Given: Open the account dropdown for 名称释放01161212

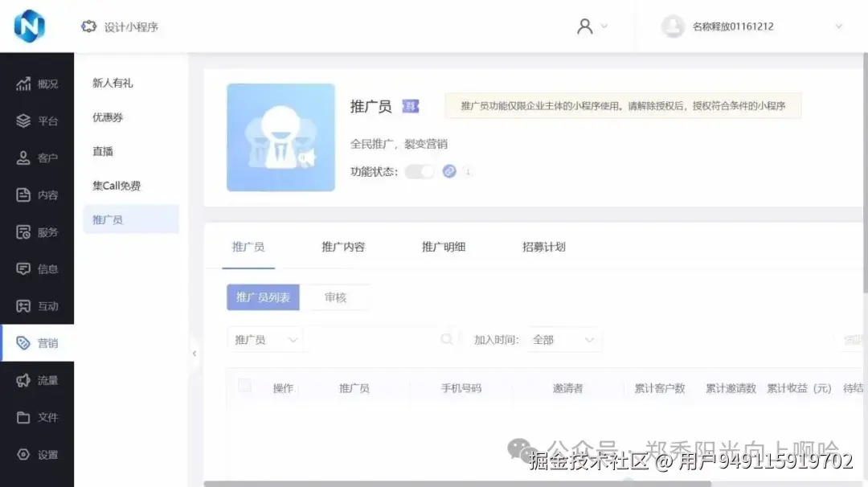Looking at the screenshot, I should [839, 27].
